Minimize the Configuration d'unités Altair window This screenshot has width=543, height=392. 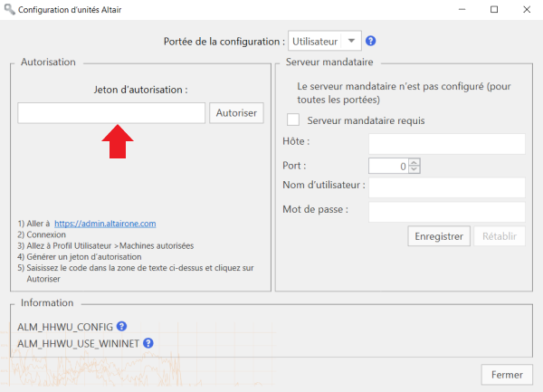[462, 9]
